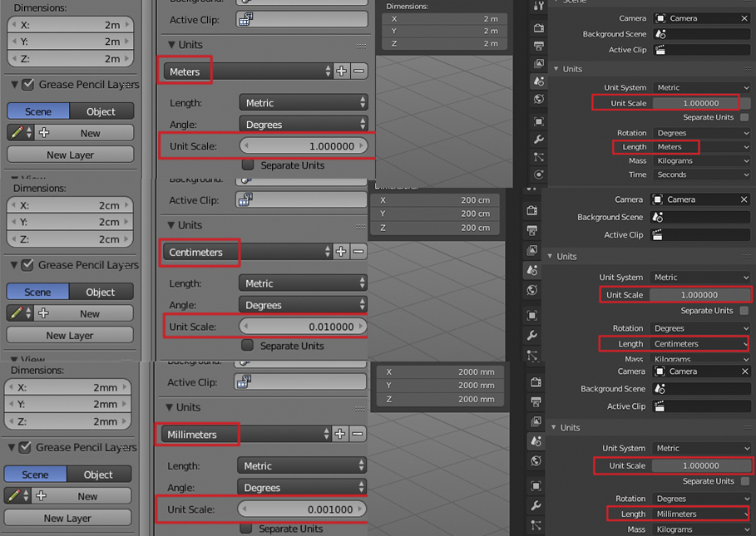Click the New button in the 2cm panel
Viewport: 756px width, 536px height.
[83, 313]
